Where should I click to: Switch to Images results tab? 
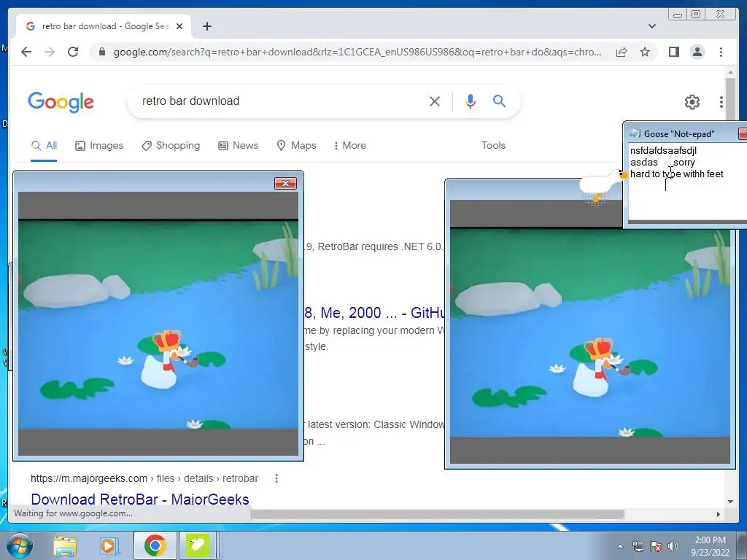99,146
